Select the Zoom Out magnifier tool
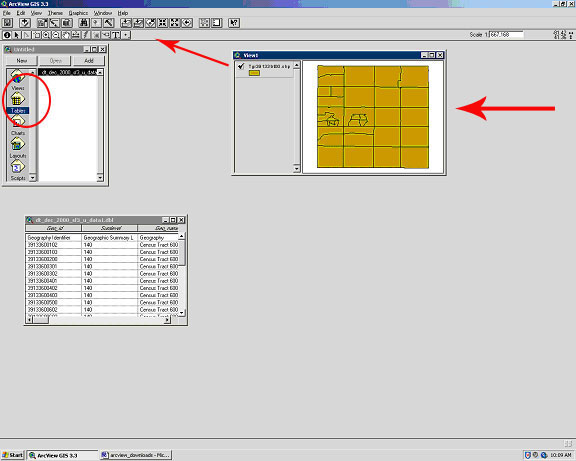The width and height of the screenshot is (576, 461). click(x=56, y=35)
